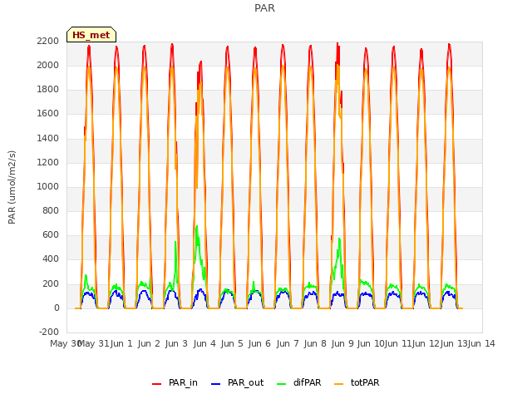Select the PAR_out legend label
Screen dimensions: 532x399
pos(246,382)
